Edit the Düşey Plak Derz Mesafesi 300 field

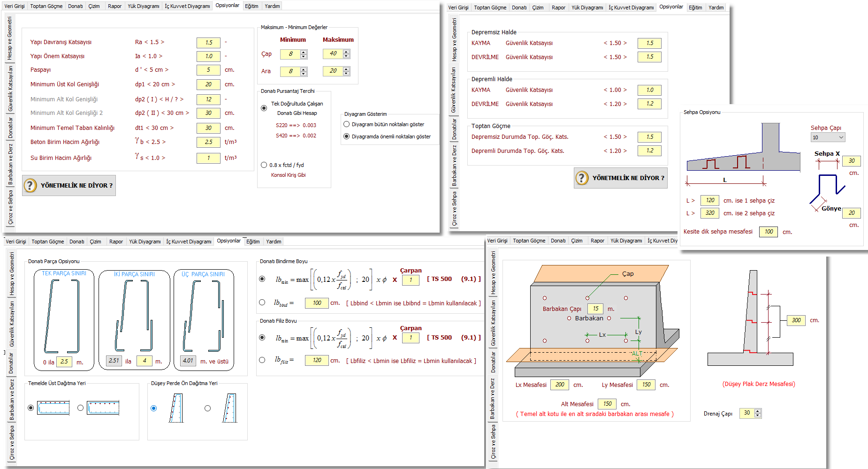(796, 320)
